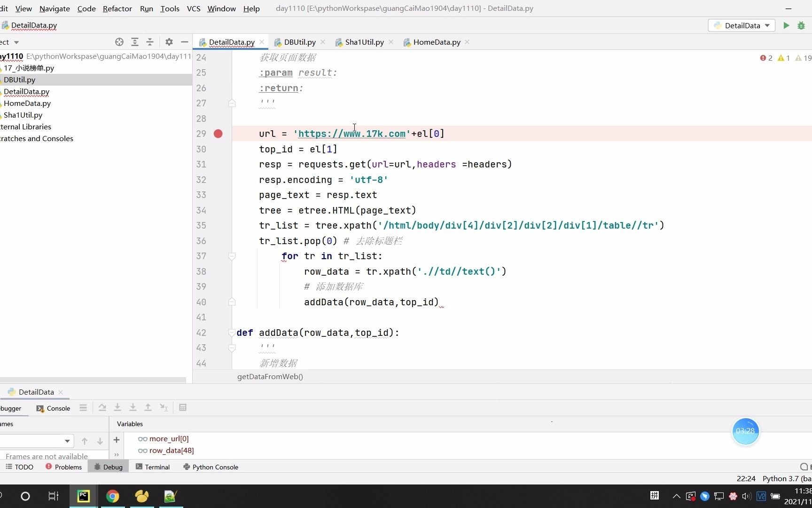Hide the project tool window

point(185,42)
